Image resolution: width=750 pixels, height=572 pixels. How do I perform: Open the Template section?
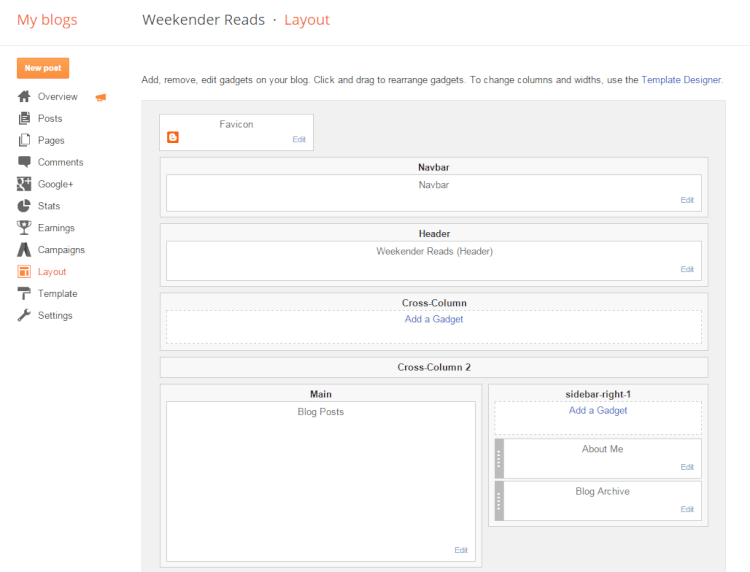click(x=57, y=294)
